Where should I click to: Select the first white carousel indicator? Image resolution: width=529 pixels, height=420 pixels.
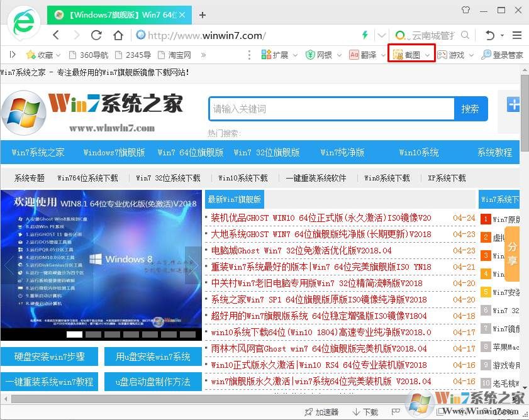point(75,334)
